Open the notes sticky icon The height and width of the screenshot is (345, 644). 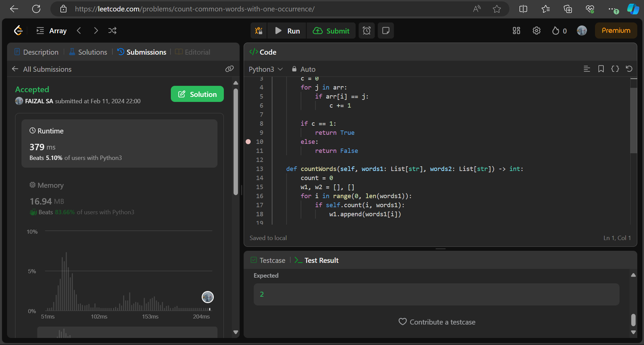pos(386,31)
